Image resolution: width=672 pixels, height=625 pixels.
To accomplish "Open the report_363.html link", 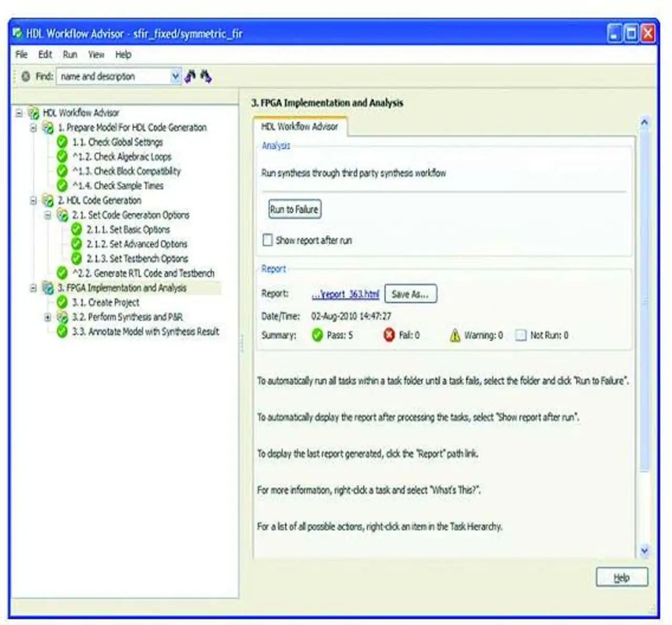I will [x=345, y=294].
